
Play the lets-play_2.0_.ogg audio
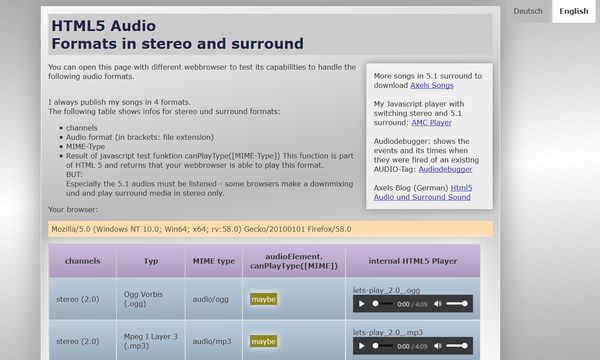click(361, 304)
